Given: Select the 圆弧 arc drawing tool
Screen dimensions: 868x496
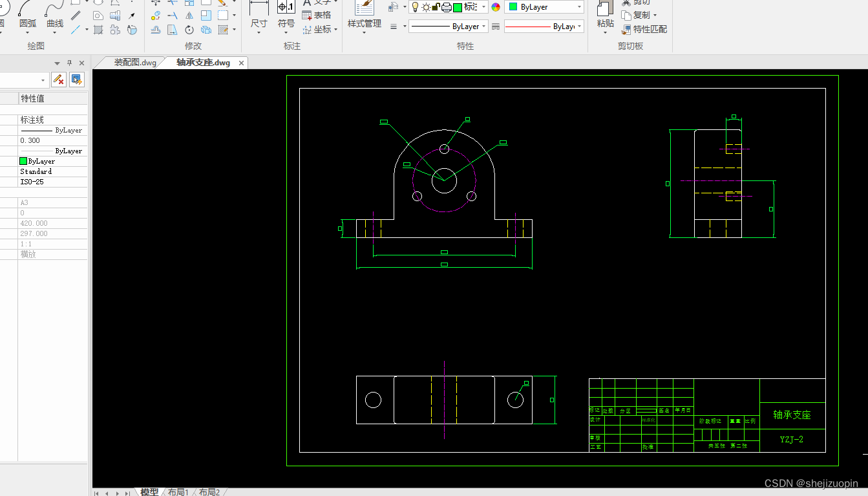Looking at the screenshot, I should (28, 16).
